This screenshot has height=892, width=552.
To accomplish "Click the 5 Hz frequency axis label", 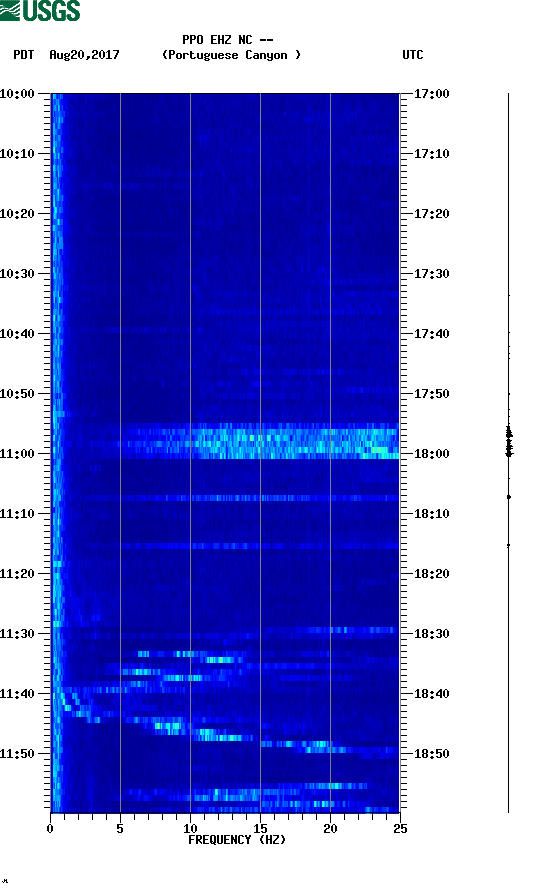I will [120, 829].
